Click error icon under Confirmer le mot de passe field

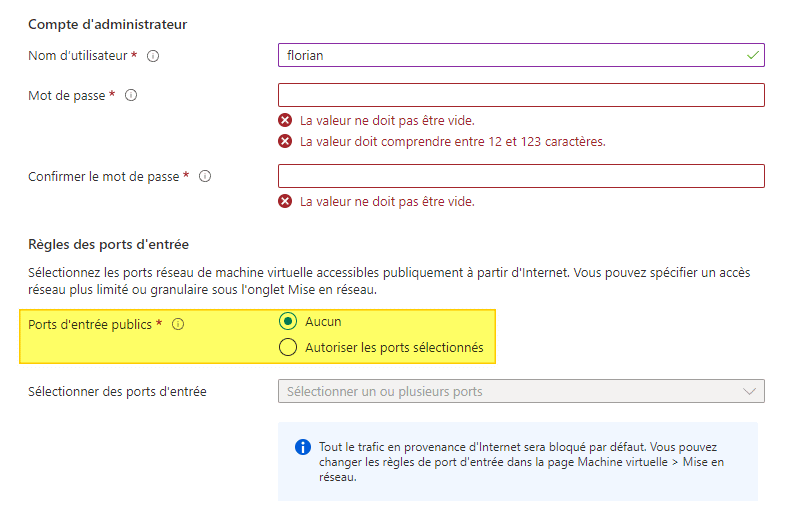click(285, 201)
